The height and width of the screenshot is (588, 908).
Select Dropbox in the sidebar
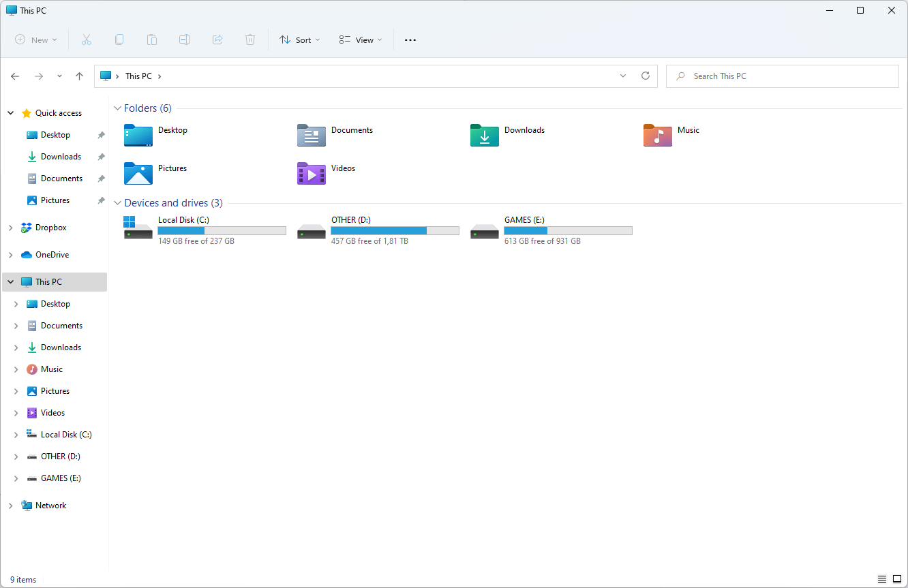(x=48, y=227)
